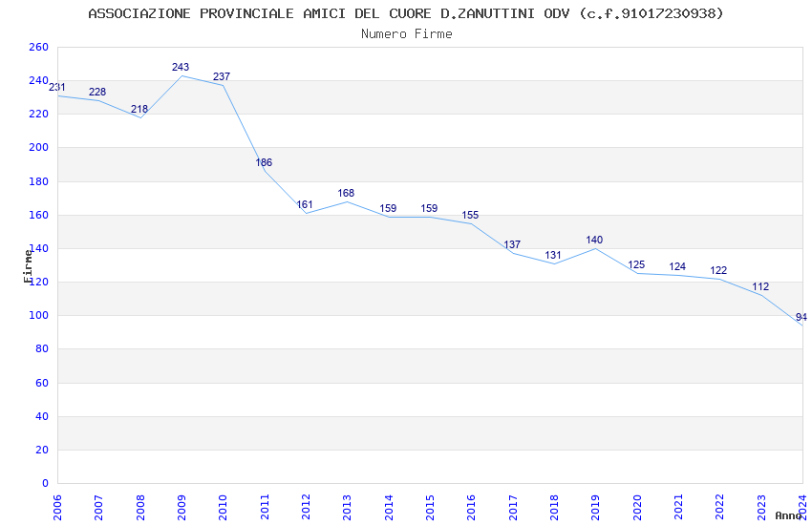Click the 2006 year axis label
Image resolution: width=812 pixels, height=525 pixels.
pos(57,507)
